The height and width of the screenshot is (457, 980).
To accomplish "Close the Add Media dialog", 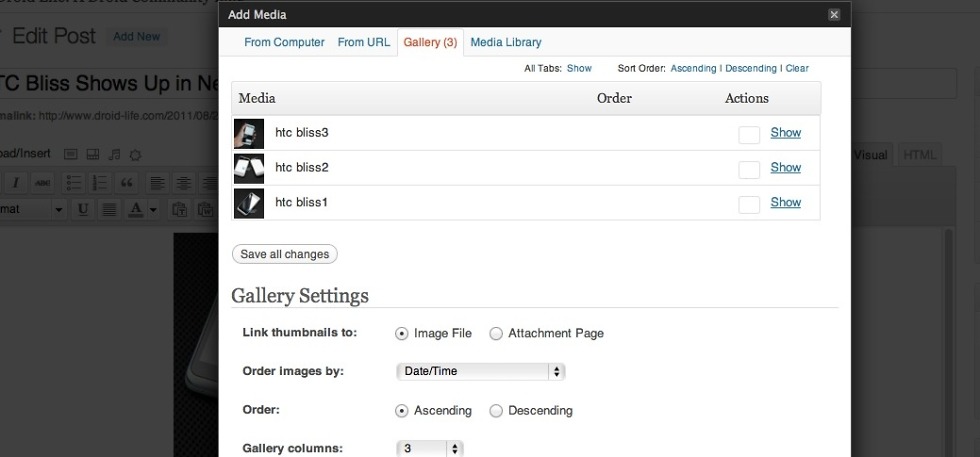I will (x=834, y=15).
